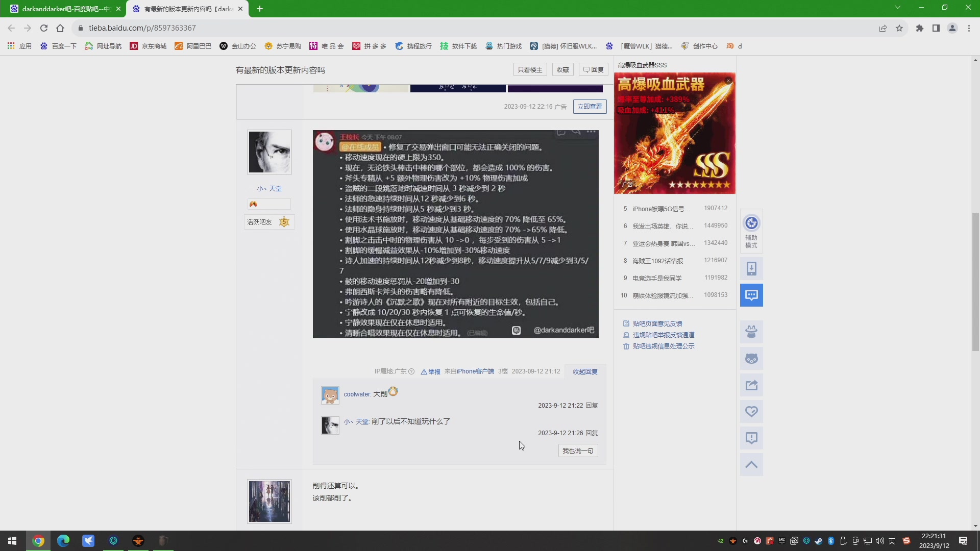This screenshot has width=980, height=551.
Task: Open the volume speaker tray icon
Action: 880,541
